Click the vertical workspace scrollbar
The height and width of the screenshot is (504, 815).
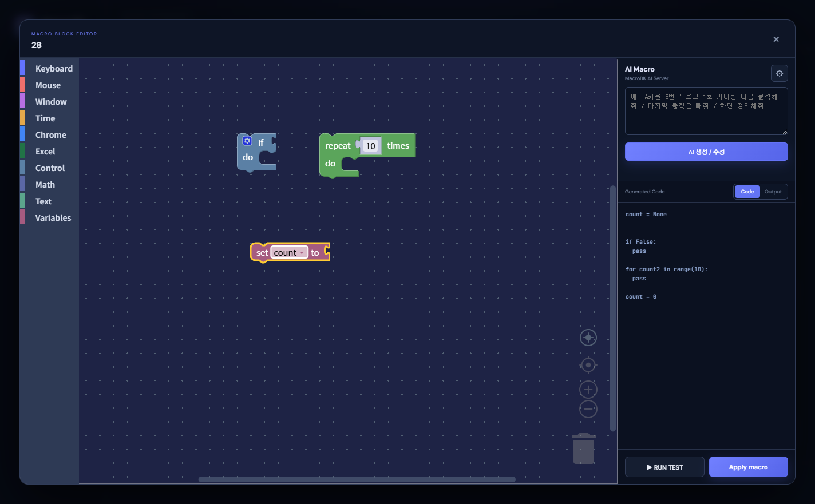tap(613, 308)
